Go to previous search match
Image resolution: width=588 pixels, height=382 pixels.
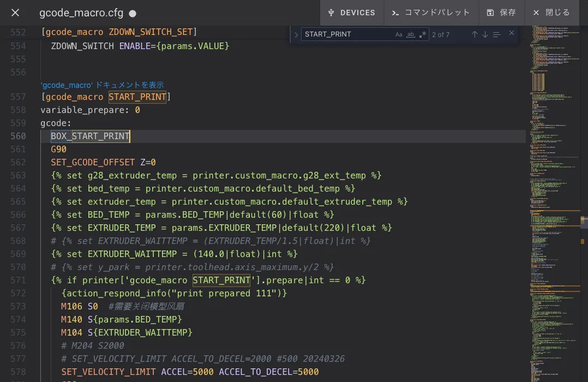click(475, 34)
